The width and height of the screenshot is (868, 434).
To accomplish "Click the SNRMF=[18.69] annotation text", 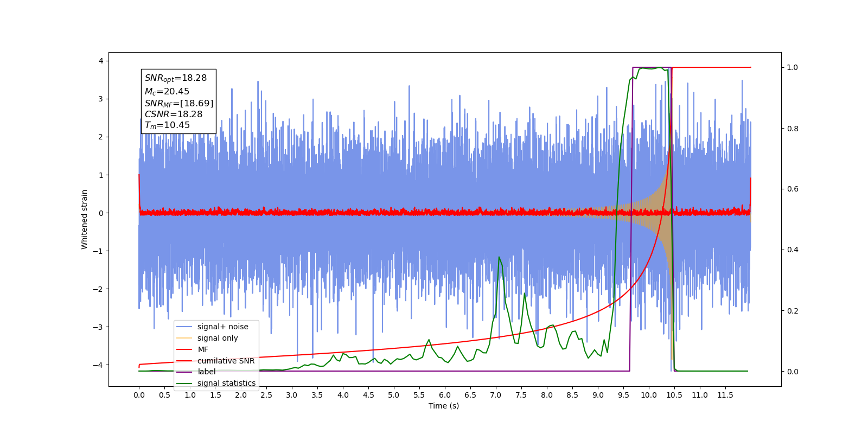I will tap(179, 103).
